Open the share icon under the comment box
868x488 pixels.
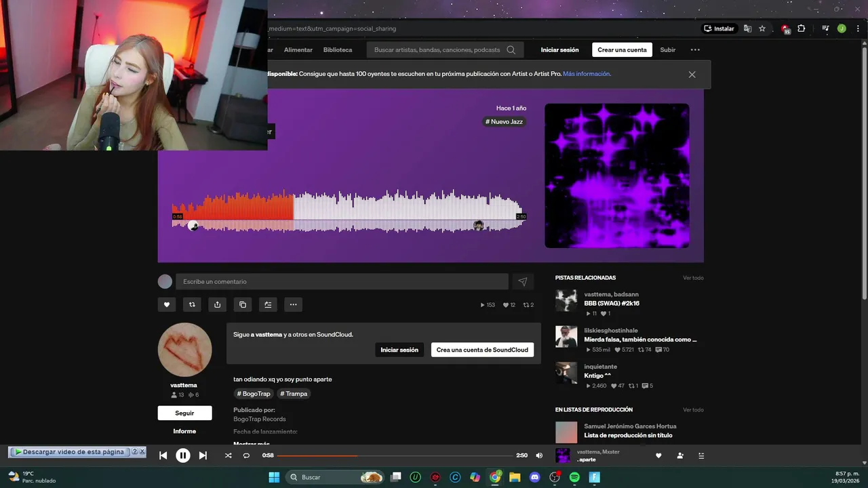(217, 305)
